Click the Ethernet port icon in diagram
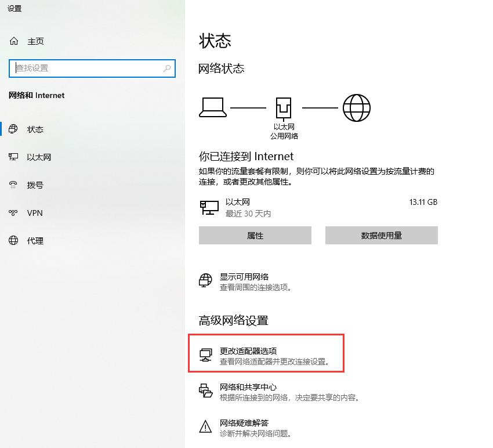Viewport: 493px width, 448px height. click(284, 109)
